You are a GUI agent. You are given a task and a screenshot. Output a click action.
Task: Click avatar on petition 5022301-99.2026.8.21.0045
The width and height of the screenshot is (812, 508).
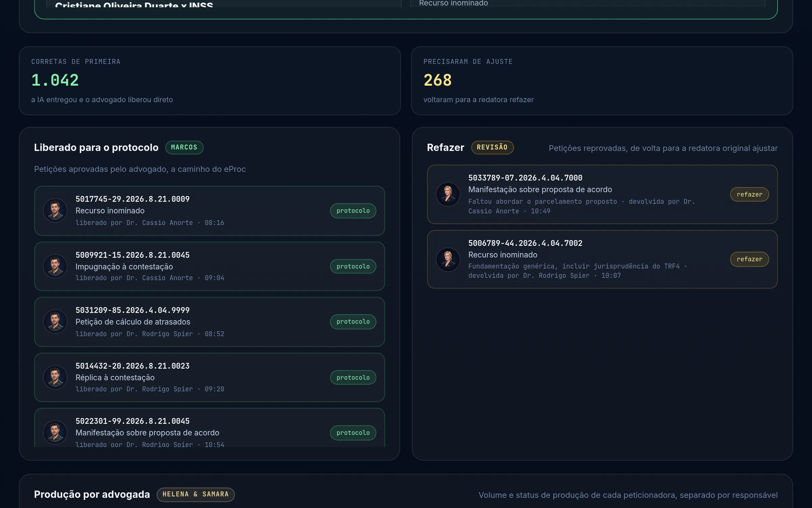coord(55,432)
